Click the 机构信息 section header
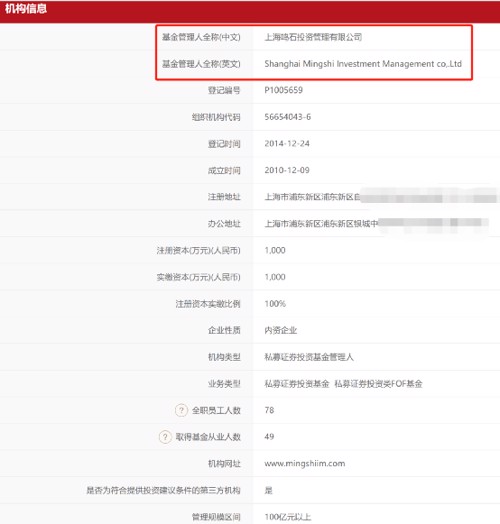 (26, 9)
